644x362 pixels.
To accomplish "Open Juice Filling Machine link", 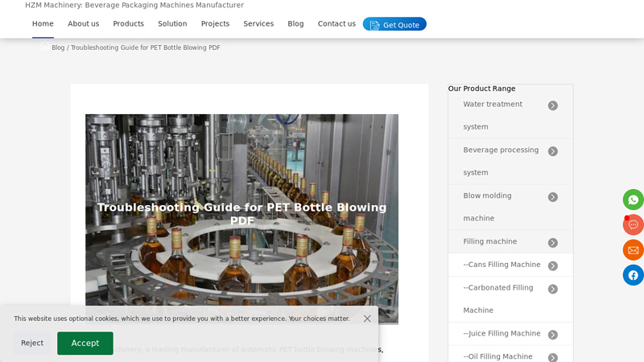I will tap(502, 333).
